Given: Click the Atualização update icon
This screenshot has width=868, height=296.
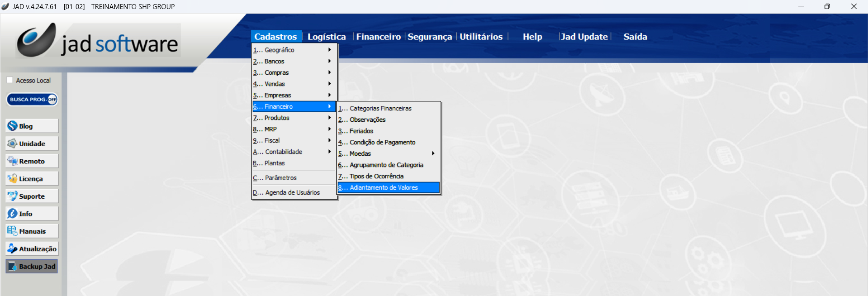Looking at the screenshot, I should coord(32,249).
